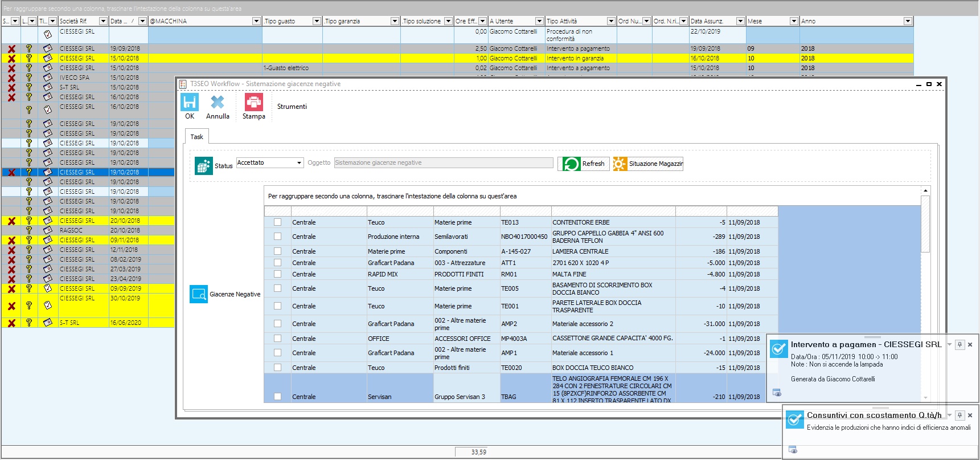This screenshot has width=980, height=460.
Task: Open the Anno column filter dropdown
Action: [x=908, y=21]
